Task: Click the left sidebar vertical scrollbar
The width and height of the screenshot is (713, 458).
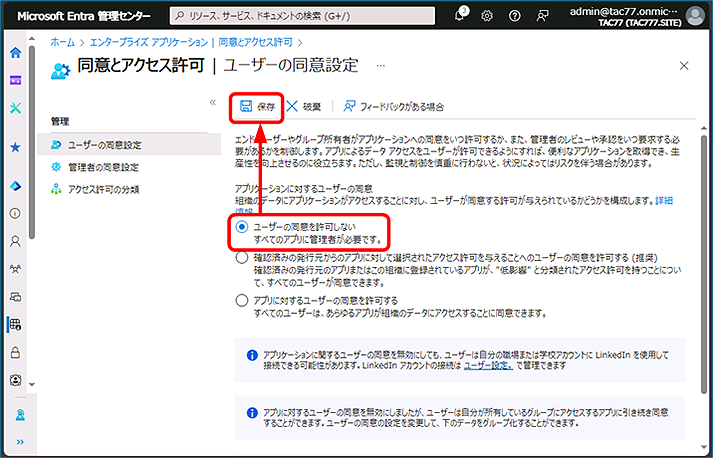Action: point(31,141)
